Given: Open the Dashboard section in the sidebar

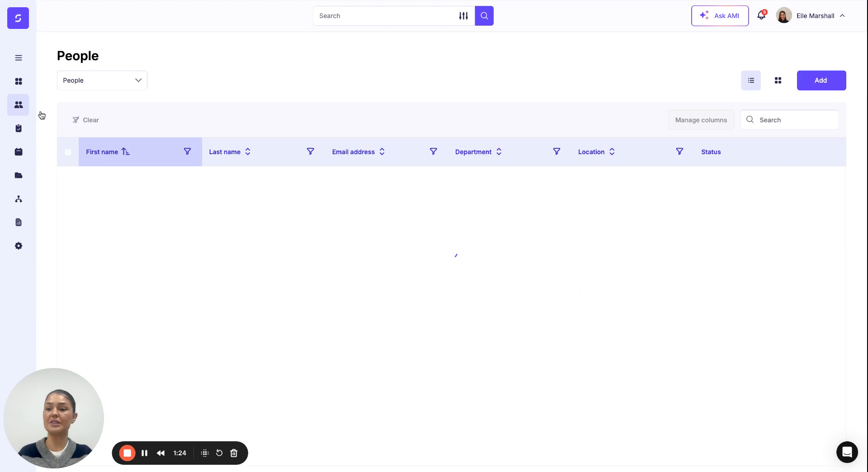Looking at the screenshot, I should (18, 81).
